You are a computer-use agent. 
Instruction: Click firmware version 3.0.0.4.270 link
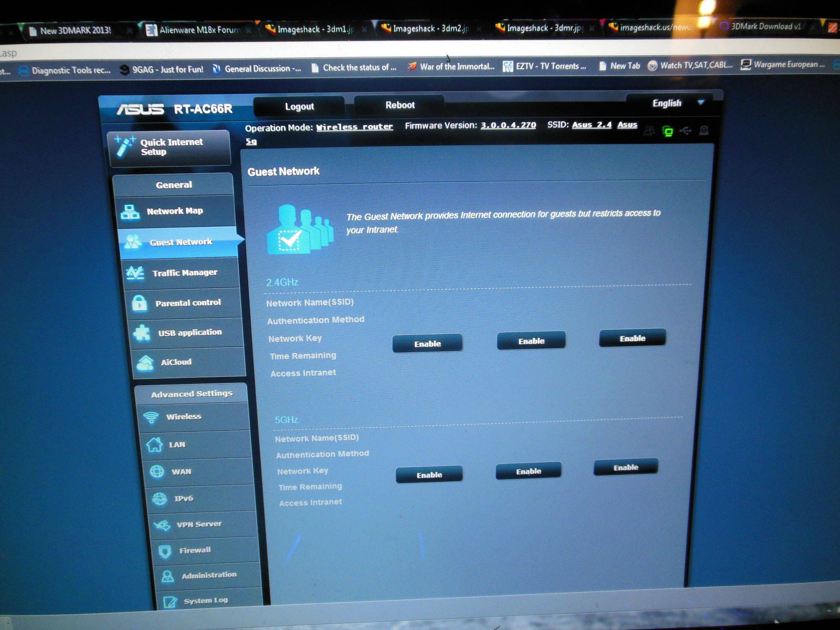click(508, 125)
